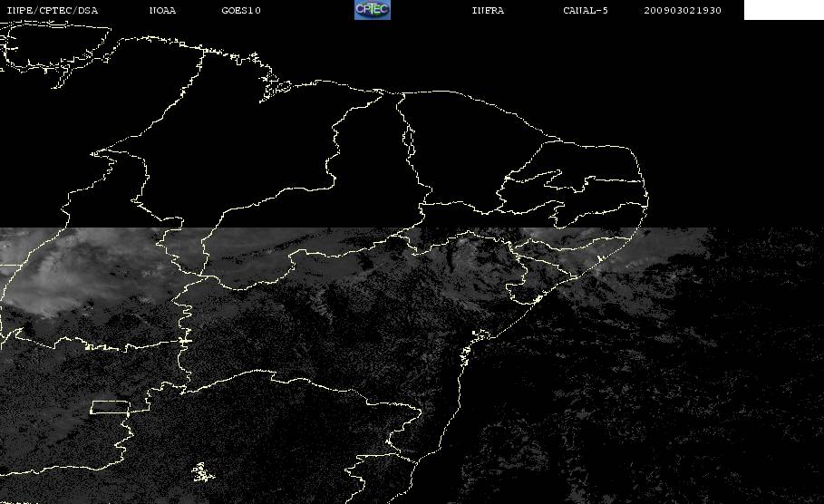This screenshot has width=824, height=504.
Task: Click the CPTEC logo in header
Action: click(x=372, y=10)
